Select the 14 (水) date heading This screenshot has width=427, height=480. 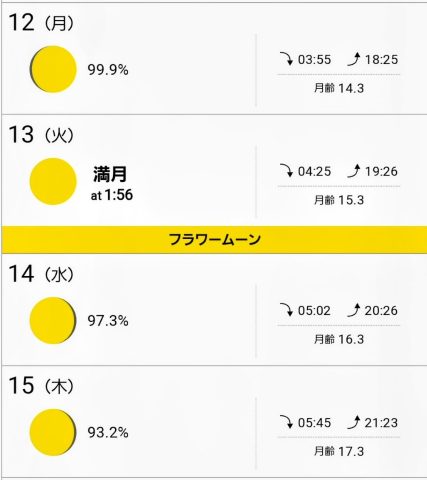[41, 274]
